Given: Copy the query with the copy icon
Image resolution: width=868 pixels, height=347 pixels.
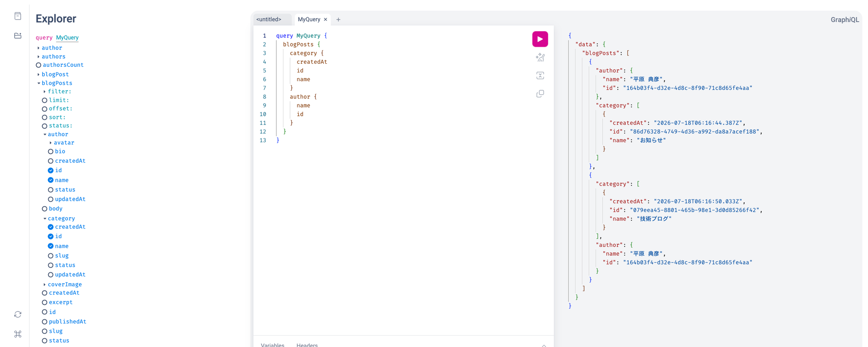Looking at the screenshot, I should (540, 94).
